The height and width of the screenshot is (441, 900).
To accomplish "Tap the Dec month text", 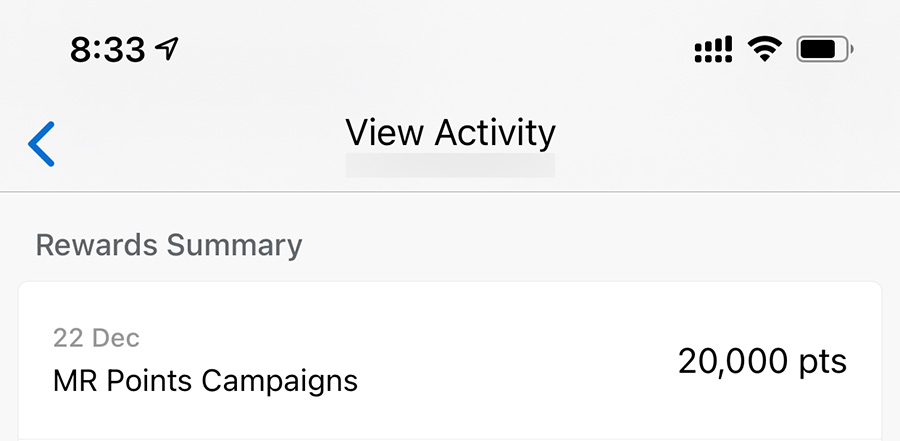I will click(117, 338).
